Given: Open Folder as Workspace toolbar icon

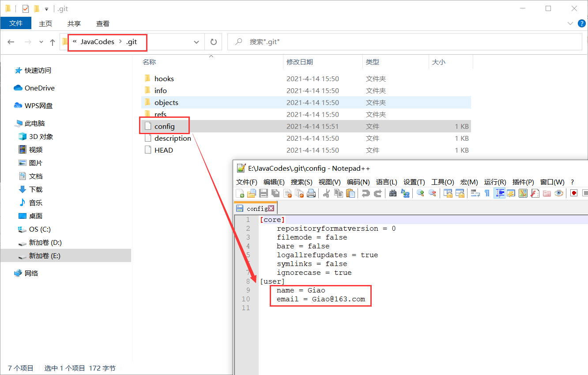Looking at the screenshot, I should pyautogui.click(x=547, y=193).
